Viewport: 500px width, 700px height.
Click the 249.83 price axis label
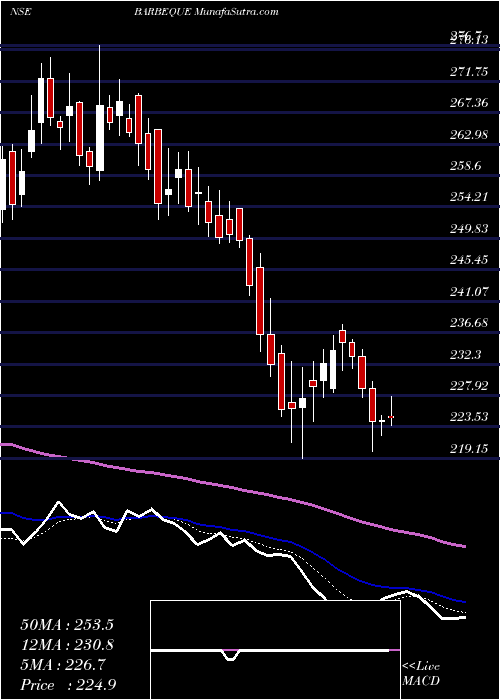click(469, 229)
